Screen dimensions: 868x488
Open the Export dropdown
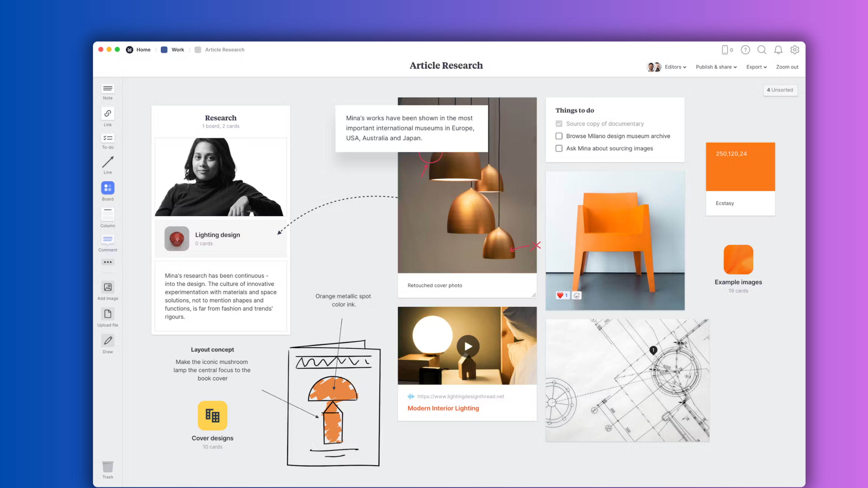[x=756, y=67]
